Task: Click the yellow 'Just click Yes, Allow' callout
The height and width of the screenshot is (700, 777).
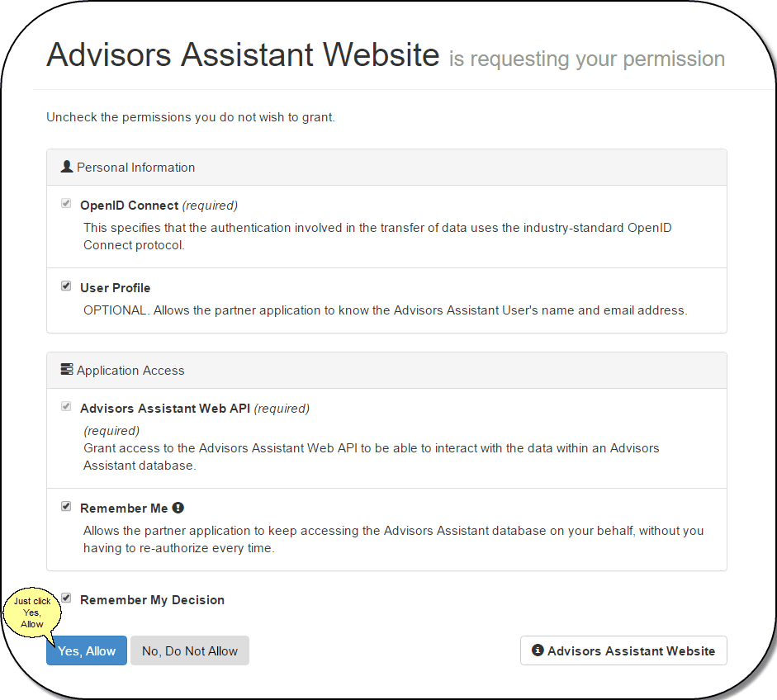Action: coord(32,612)
